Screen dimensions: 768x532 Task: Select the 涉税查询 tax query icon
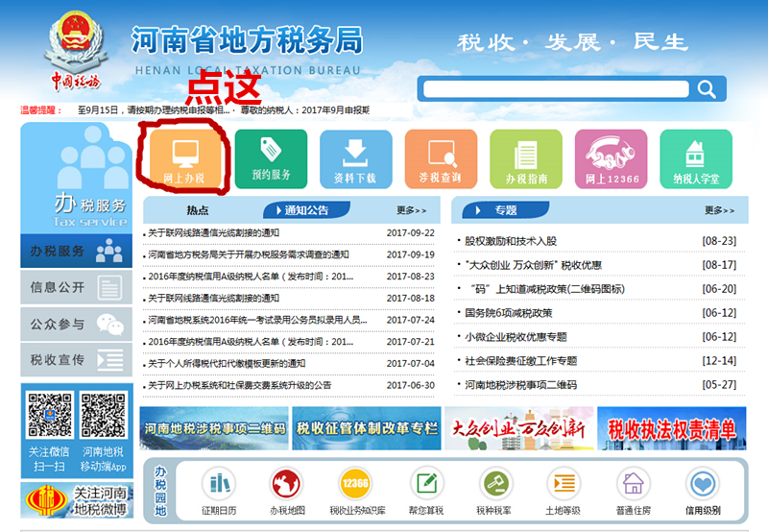point(441,157)
